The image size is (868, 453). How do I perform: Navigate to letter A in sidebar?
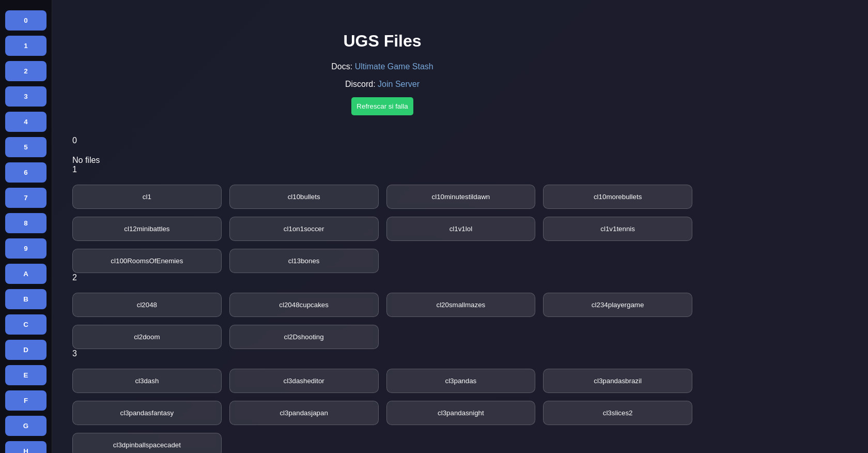coord(26,274)
